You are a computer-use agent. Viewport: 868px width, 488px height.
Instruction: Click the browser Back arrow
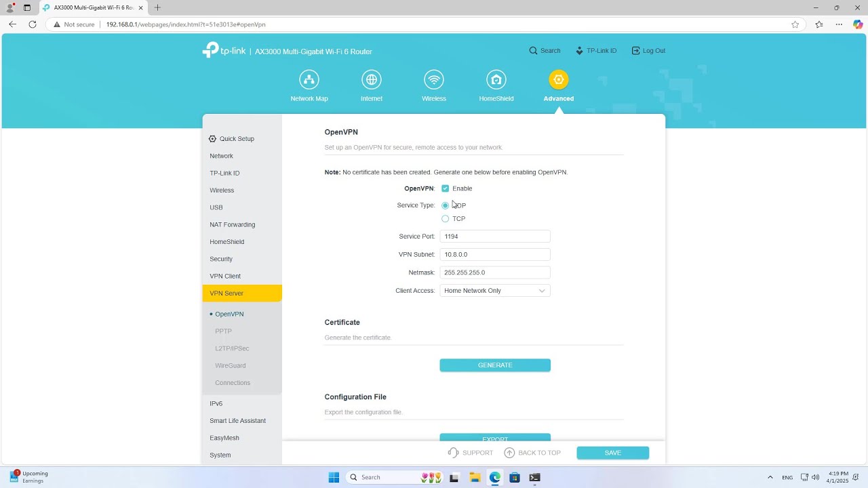tap(12, 24)
